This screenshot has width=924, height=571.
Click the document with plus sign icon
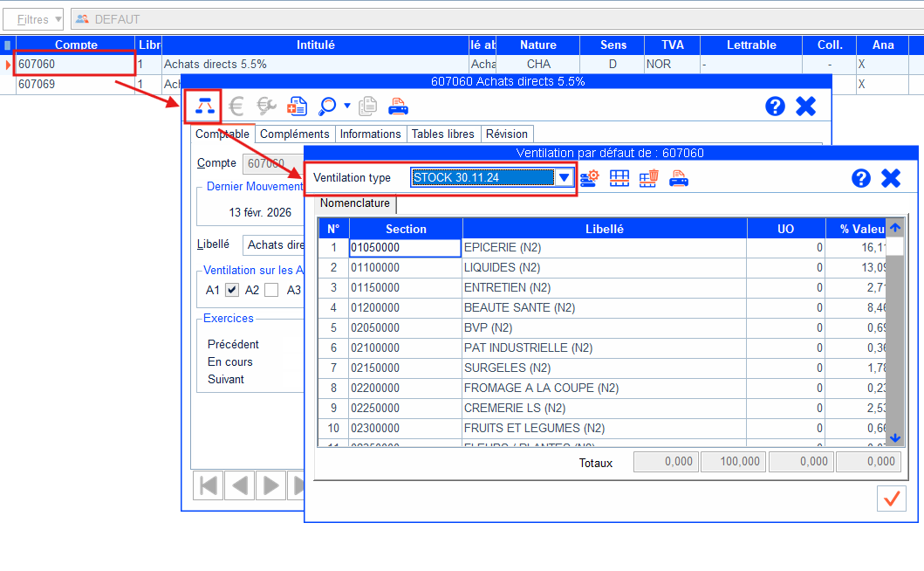pyautogui.click(x=298, y=107)
